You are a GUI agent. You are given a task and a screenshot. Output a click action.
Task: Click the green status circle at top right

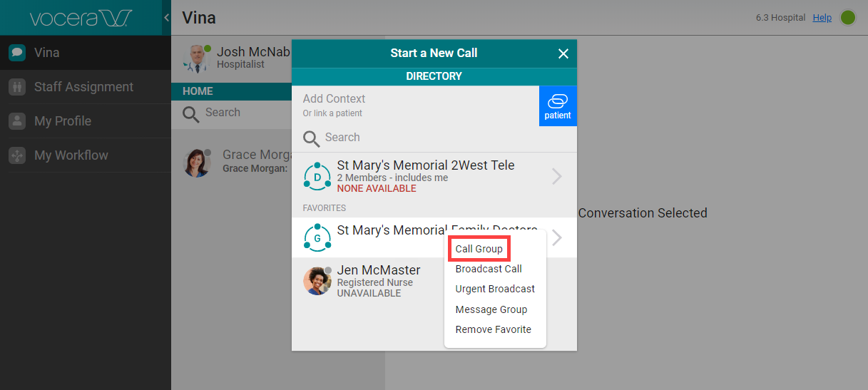[848, 18]
